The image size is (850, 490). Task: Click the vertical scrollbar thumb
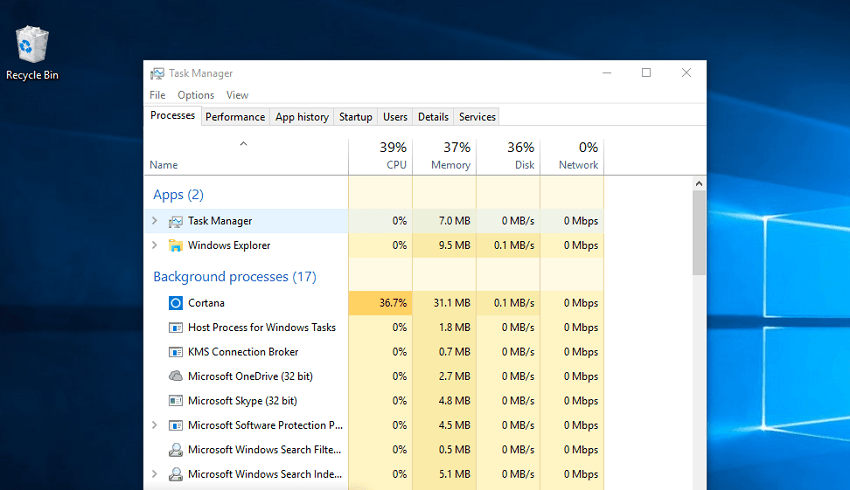click(699, 233)
